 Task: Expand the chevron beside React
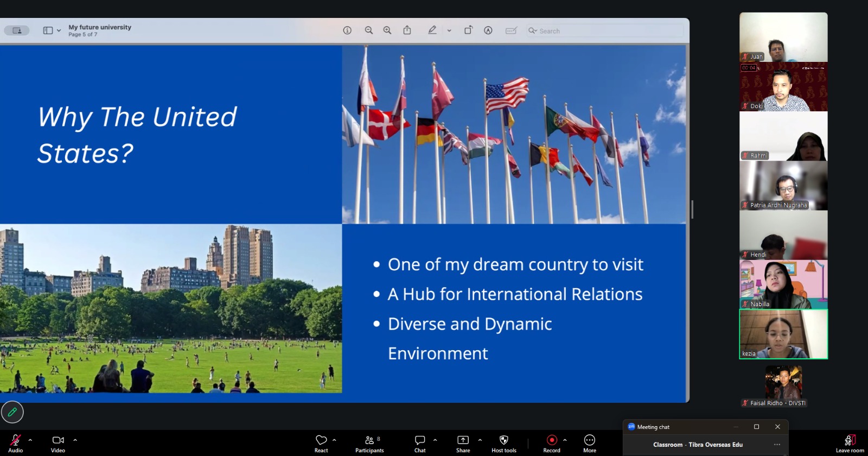(x=334, y=440)
